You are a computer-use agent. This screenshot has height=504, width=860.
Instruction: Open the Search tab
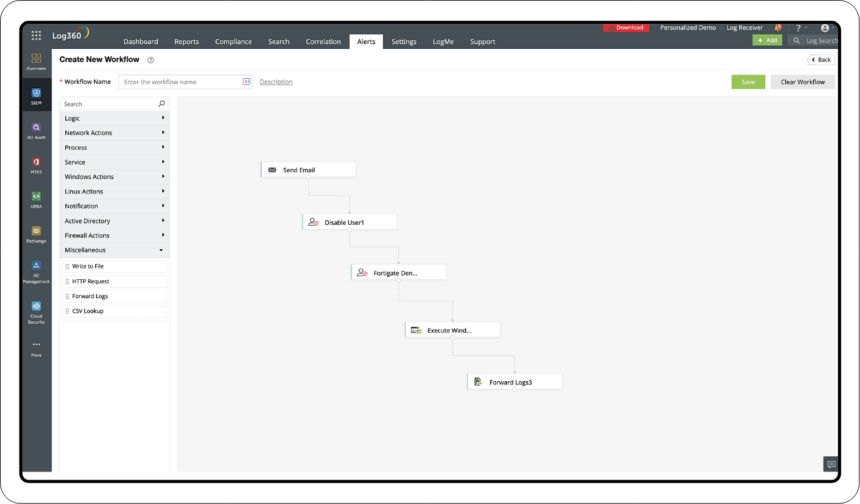(279, 41)
